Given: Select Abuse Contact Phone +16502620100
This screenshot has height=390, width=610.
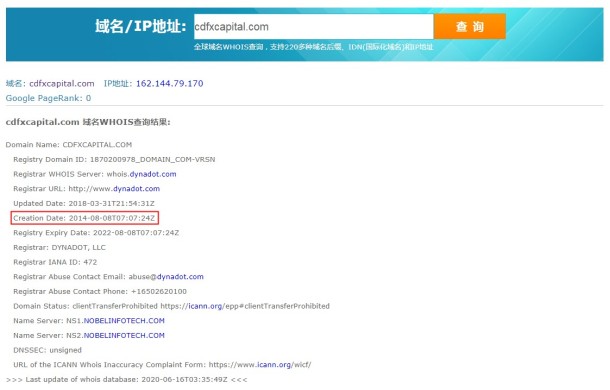Looking at the screenshot, I should [x=100, y=292].
